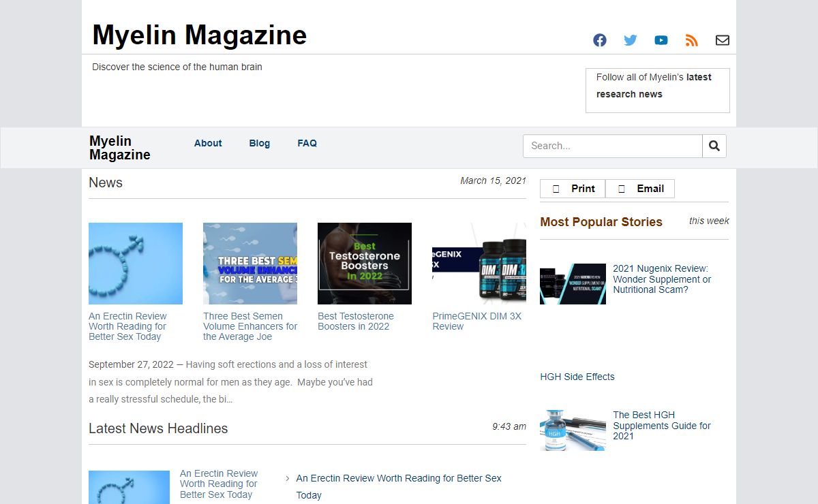This screenshot has width=818, height=504.
Task: Open 'HGH Side Effects' story link
Action: [x=577, y=377]
